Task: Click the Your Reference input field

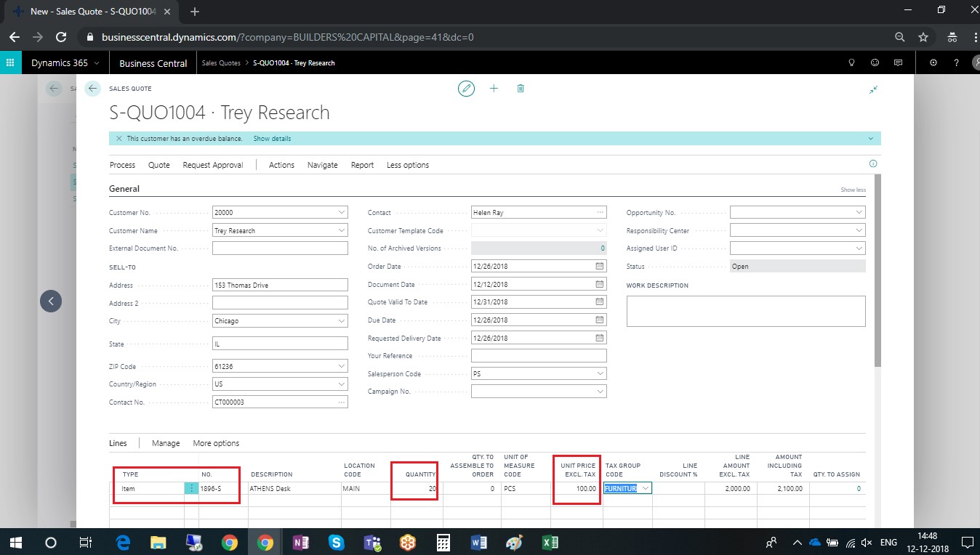Action: click(x=539, y=356)
